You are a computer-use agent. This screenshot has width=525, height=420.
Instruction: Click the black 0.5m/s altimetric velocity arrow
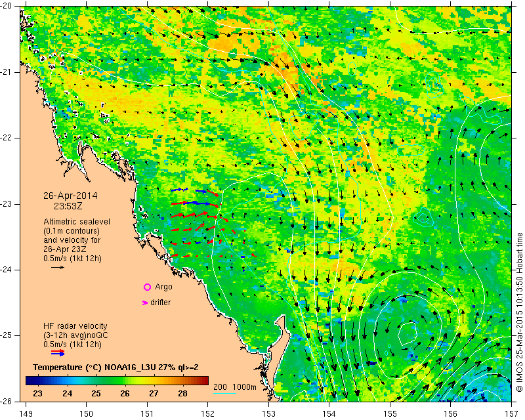click(x=58, y=267)
